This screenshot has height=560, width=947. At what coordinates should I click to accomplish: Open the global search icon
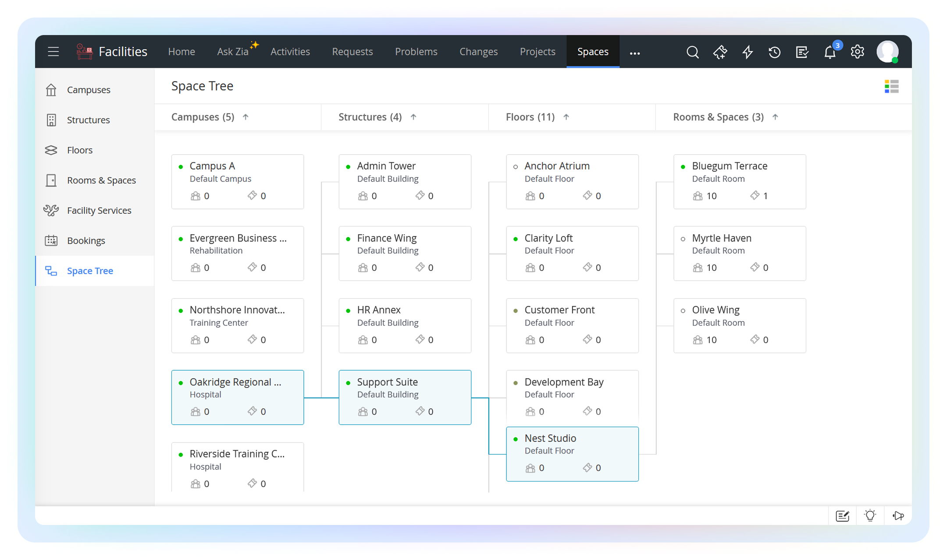pyautogui.click(x=693, y=52)
